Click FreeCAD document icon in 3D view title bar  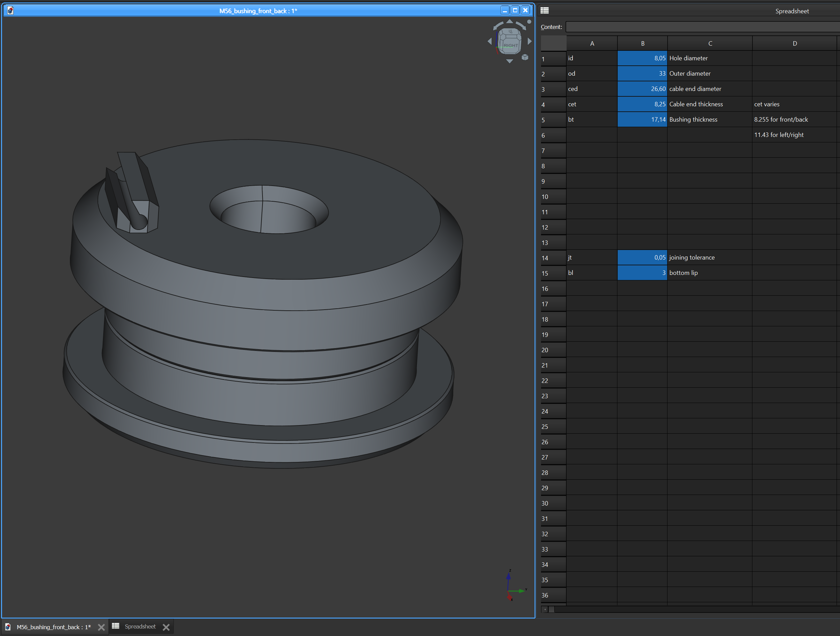10,11
